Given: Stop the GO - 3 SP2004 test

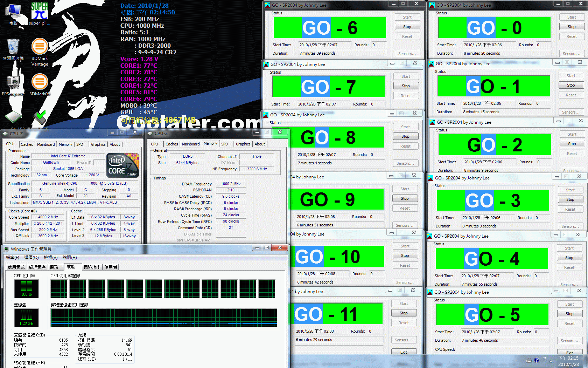Looking at the screenshot, I should (570, 199).
